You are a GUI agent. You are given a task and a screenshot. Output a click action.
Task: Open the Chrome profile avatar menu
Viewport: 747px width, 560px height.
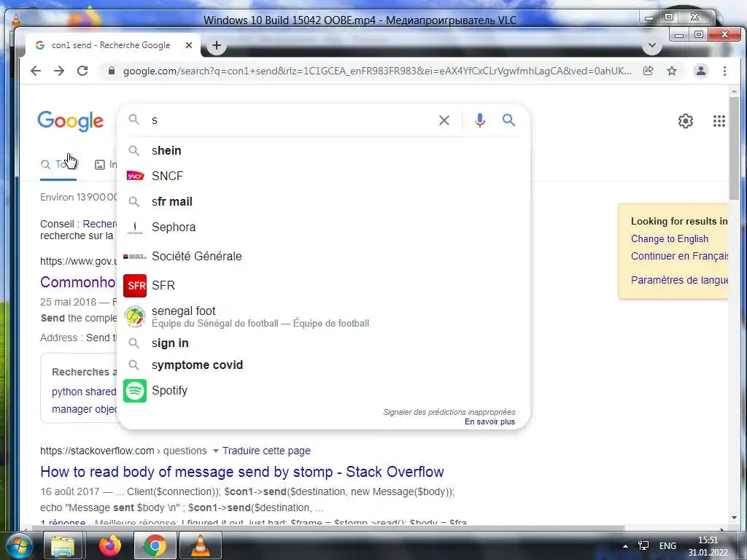701,71
